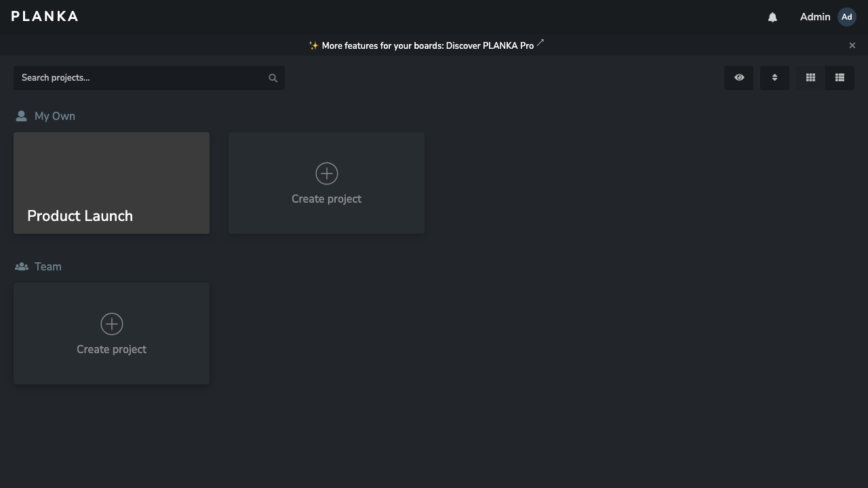868x488 pixels.
Task: Click the Team section heading
Action: [x=48, y=267]
